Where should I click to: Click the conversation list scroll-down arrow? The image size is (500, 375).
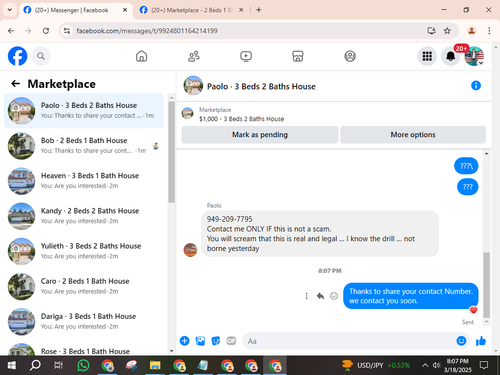[171, 351]
